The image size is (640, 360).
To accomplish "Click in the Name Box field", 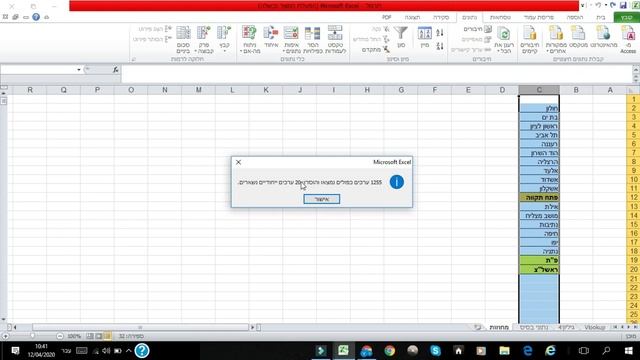I will point(38,70).
